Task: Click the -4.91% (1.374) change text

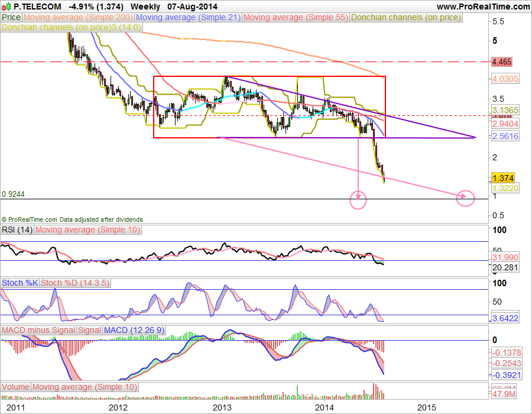Action: pyautogui.click(x=96, y=7)
